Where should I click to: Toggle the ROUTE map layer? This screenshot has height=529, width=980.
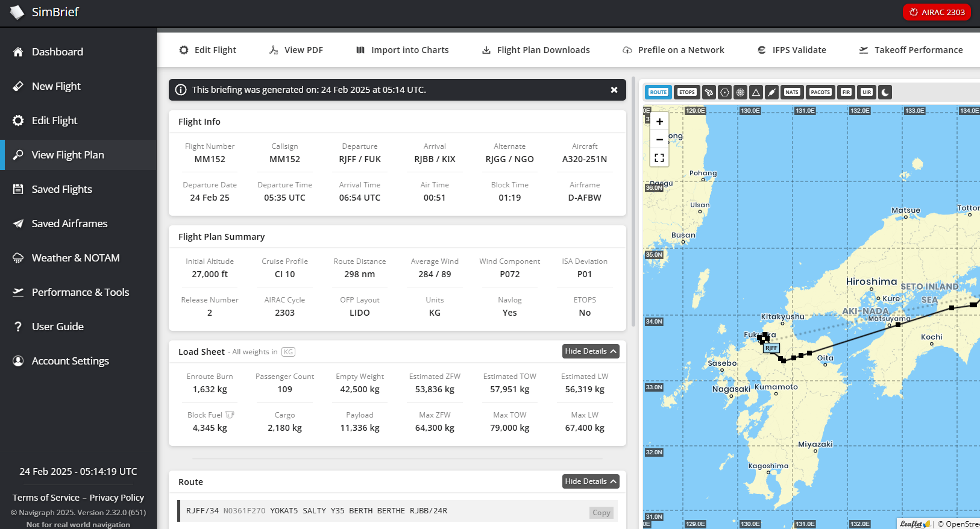[x=658, y=92]
